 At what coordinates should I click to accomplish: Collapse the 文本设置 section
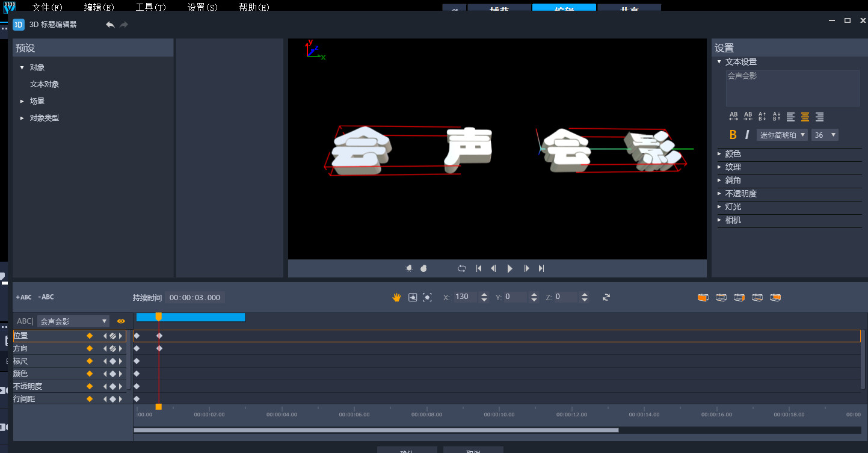click(719, 61)
